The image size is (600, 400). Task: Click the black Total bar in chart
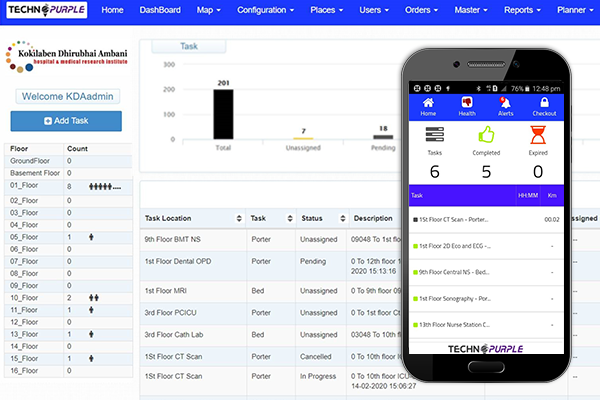click(x=223, y=114)
